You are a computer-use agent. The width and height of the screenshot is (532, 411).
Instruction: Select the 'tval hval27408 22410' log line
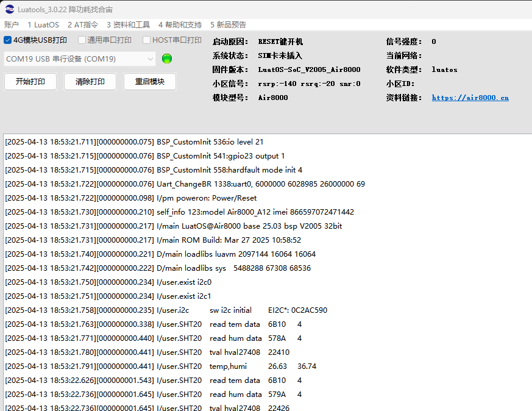(147, 352)
